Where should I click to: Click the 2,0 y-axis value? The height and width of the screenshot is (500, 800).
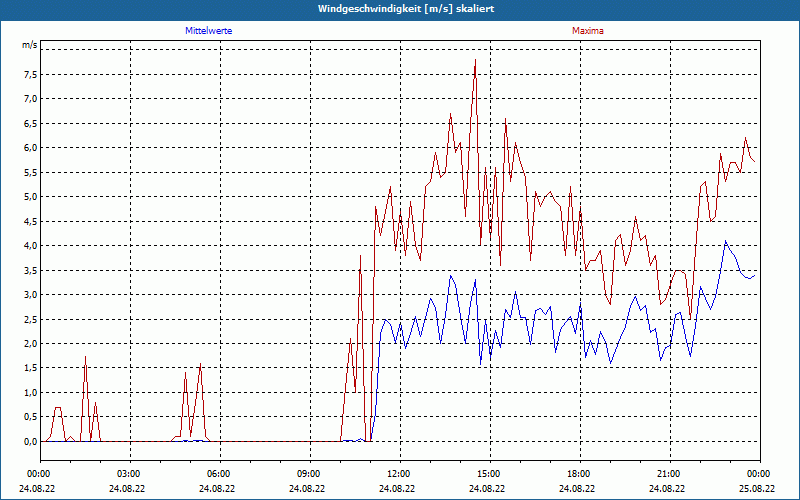tap(31, 344)
